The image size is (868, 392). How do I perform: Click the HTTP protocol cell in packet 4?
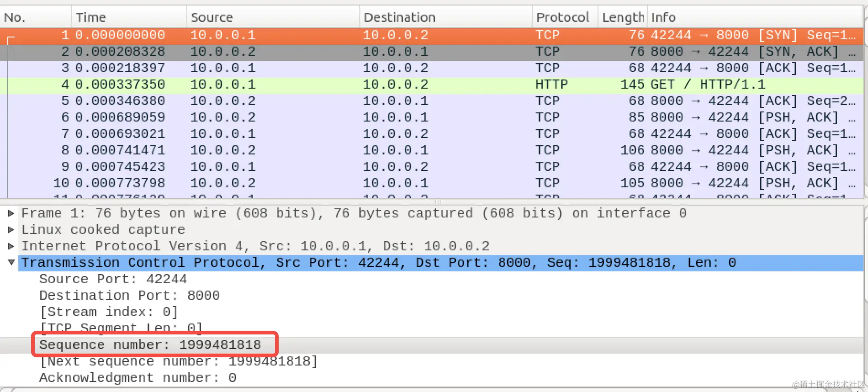click(x=551, y=85)
